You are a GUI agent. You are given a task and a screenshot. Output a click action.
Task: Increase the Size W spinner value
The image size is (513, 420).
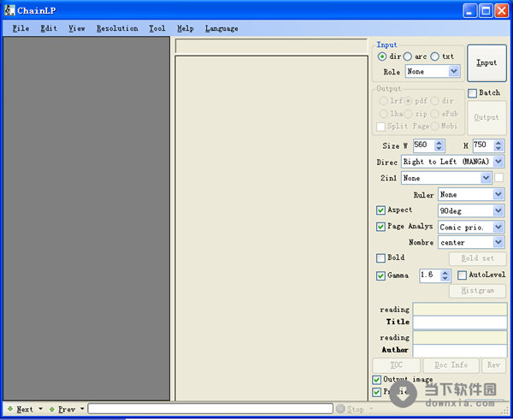tap(439, 143)
